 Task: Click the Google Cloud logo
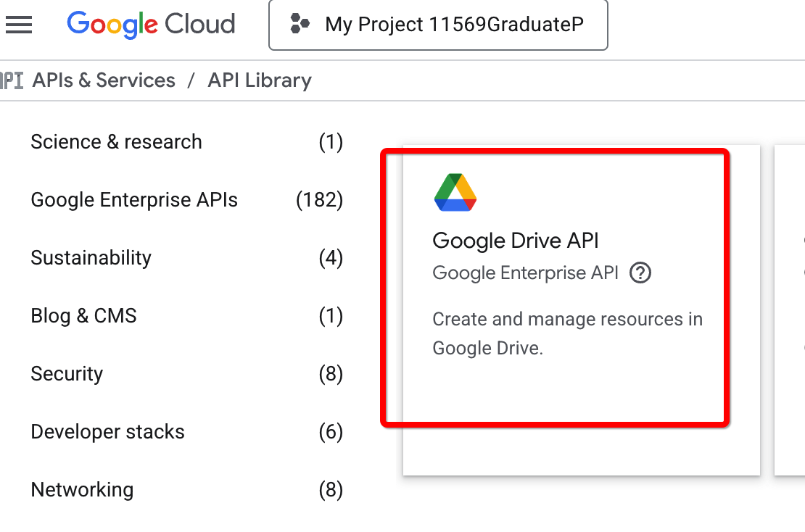tap(151, 25)
